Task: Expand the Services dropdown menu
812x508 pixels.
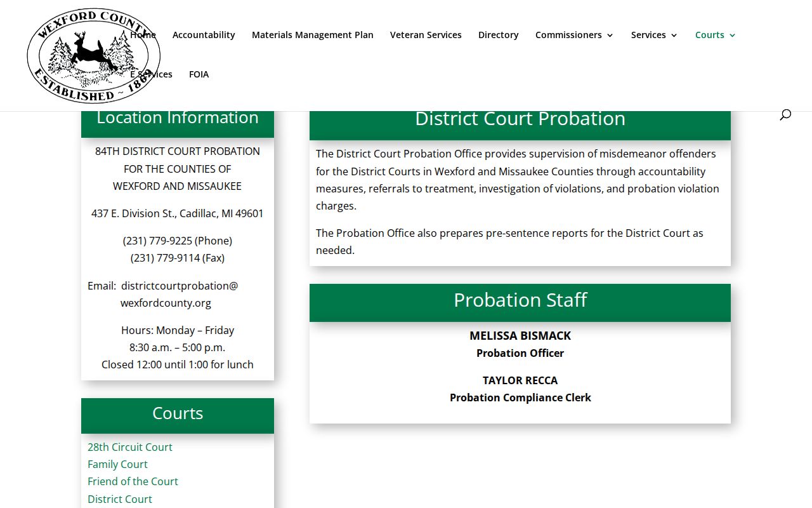Action: pos(654,35)
